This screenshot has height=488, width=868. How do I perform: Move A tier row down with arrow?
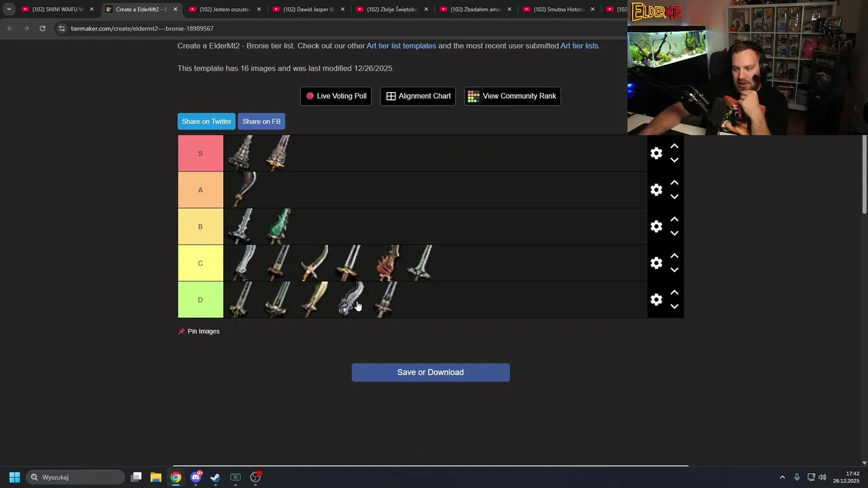pyautogui.click(x=674, y=197)
